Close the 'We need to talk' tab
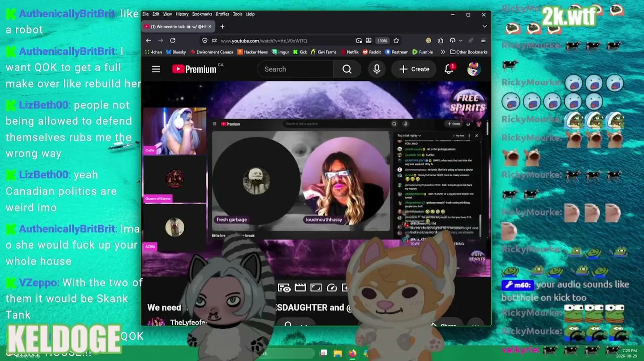644x361 pixels. [210, 26]
